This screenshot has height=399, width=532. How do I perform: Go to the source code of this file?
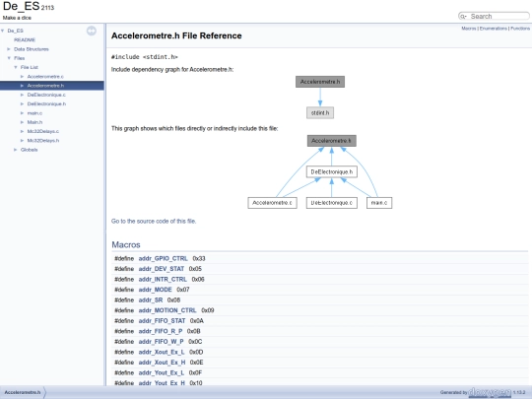[154, 222]
